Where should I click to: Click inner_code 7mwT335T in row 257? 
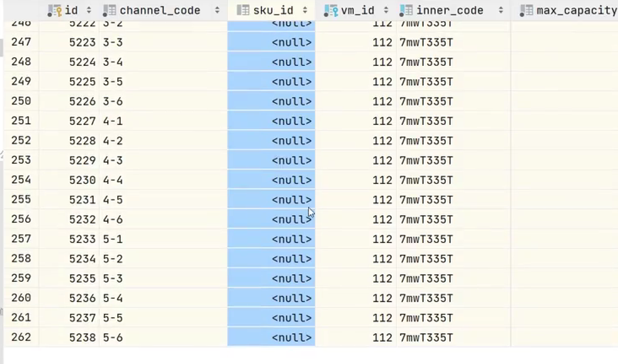[453, 239]
